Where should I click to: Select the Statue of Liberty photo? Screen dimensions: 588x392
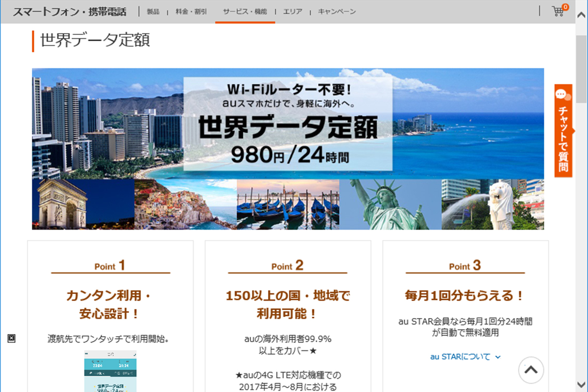click(x=390, y=204)
